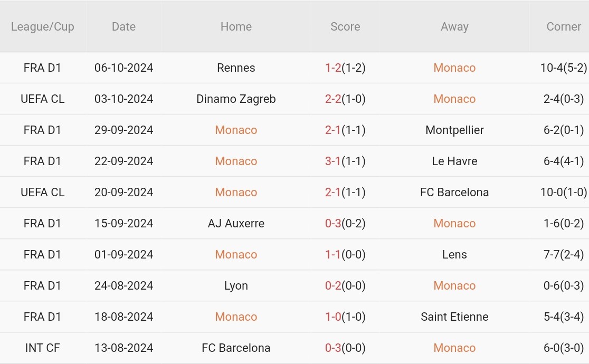This screenshot has height=364, width=589.
Task: Click the Lyon home team name
Action: pyautogui.click(x=236, y=285)
